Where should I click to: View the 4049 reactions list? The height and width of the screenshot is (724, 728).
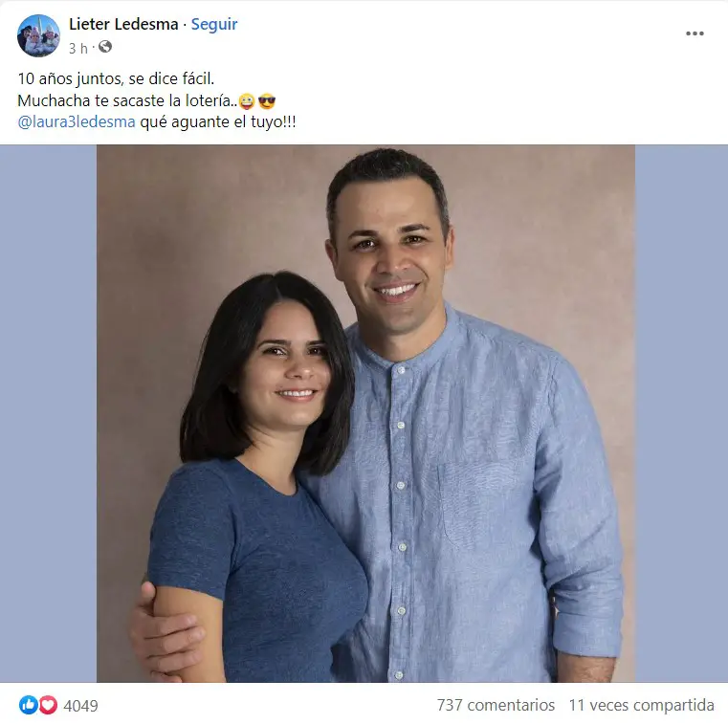click(80, 706)
